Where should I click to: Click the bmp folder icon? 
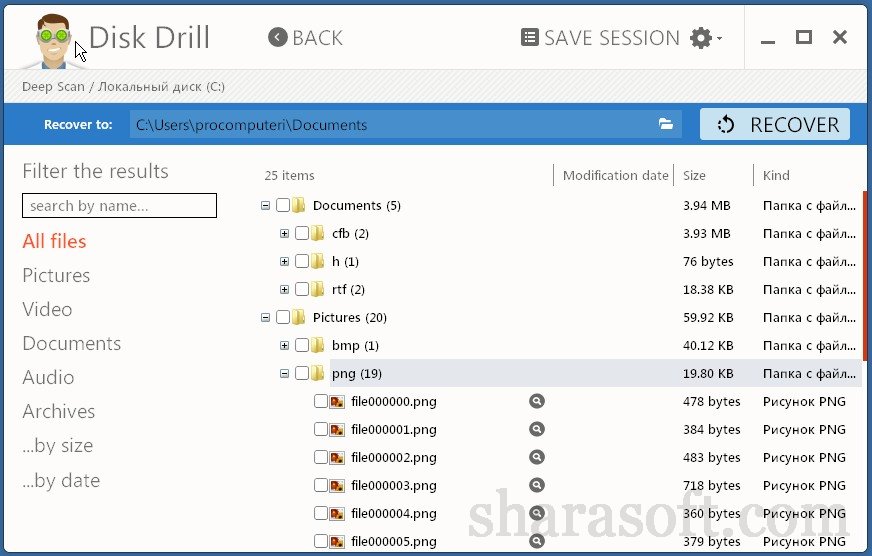click(x=318, y=345)
